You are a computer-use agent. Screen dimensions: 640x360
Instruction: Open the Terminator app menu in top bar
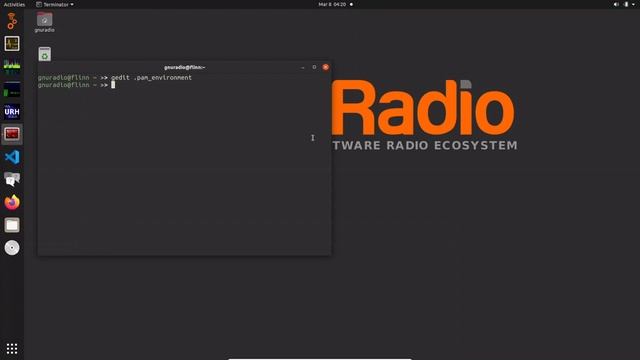(55, 4)
